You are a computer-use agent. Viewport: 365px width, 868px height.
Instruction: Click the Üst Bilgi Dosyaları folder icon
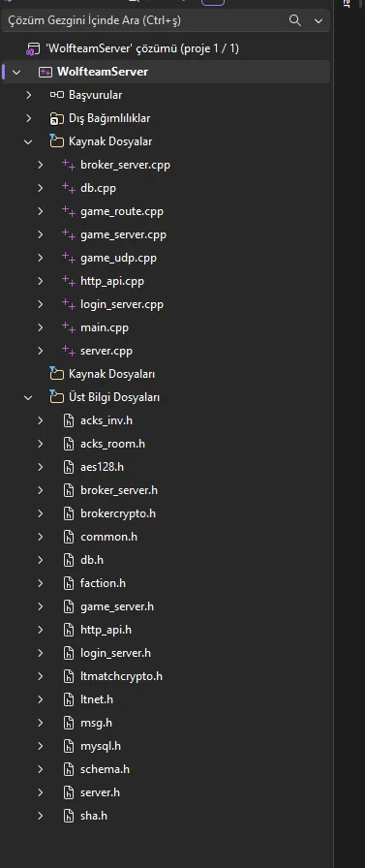tap(56, 397)
